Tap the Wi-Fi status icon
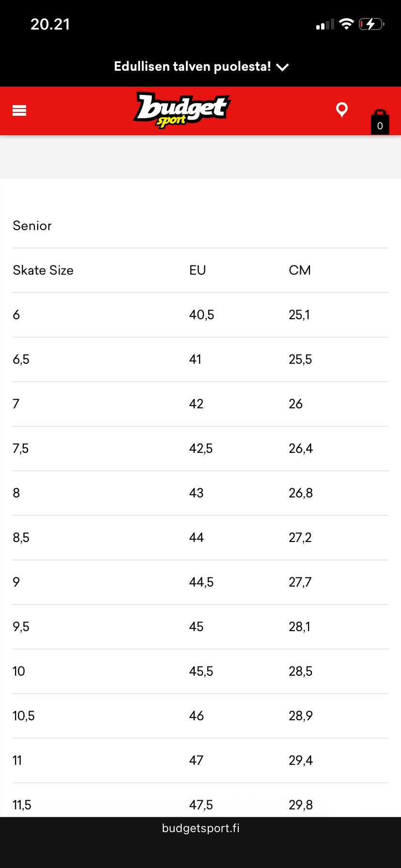This screenshot has height=868, width=401. click(346, 24)
